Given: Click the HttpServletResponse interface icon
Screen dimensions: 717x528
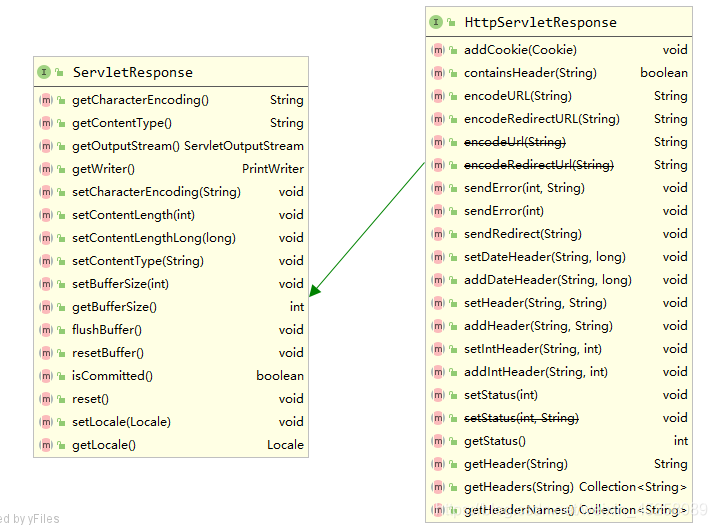Looking at the screenshot, I should click(436, 22).
